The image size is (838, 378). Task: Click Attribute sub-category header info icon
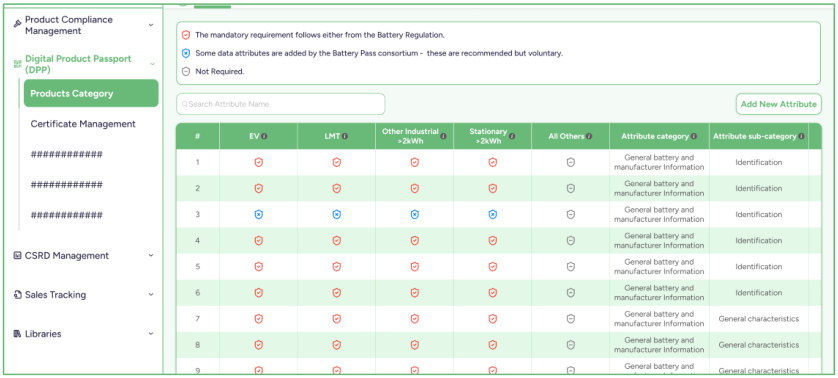(802, 136)
